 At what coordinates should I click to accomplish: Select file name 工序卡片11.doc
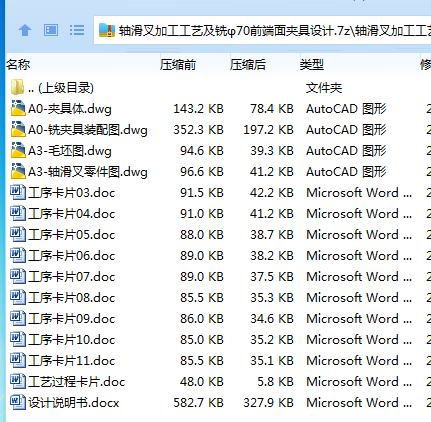point(72,361)
